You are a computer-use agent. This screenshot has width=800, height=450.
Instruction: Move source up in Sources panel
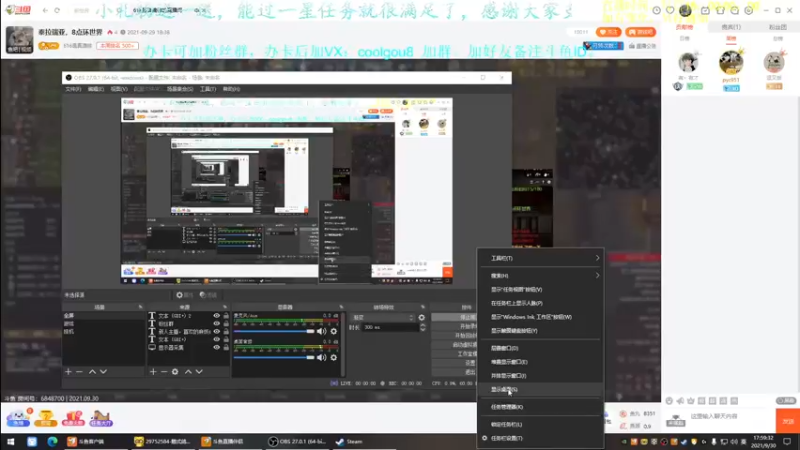click(x=188, y=372)
